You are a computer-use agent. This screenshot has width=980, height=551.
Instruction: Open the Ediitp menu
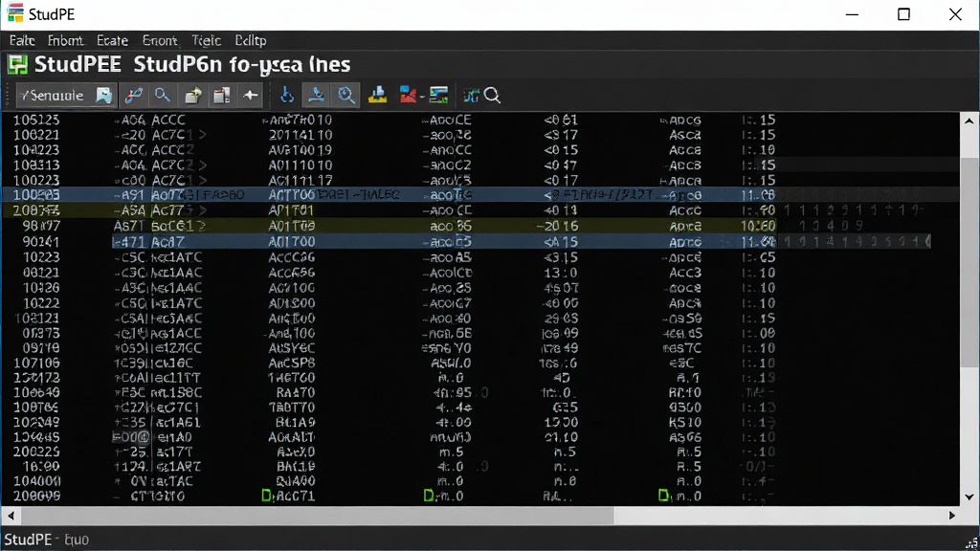(x=250, y=40)
